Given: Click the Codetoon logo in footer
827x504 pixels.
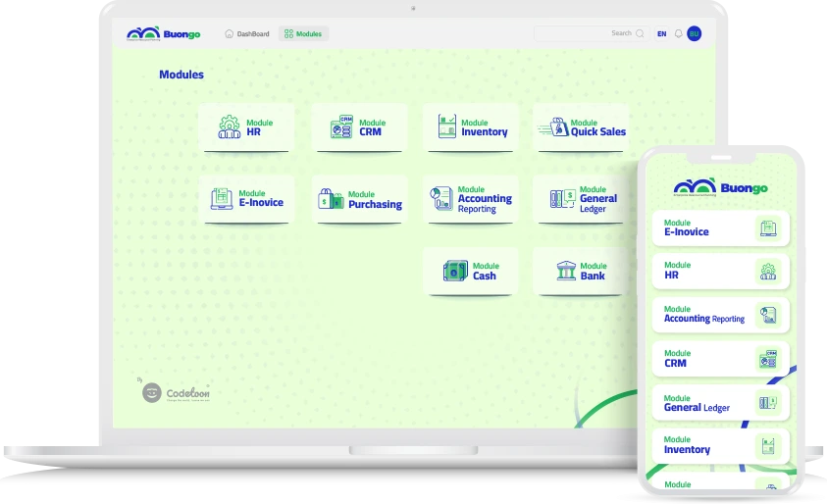Looking at the screenshot, I should [x=176, y=392].
